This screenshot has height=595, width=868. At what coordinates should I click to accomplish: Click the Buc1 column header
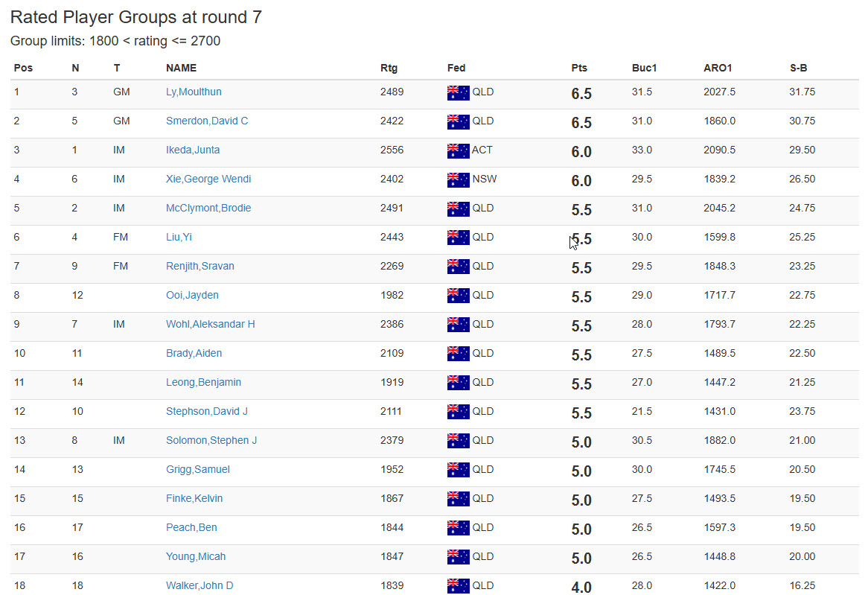click(x=644, y=69)
